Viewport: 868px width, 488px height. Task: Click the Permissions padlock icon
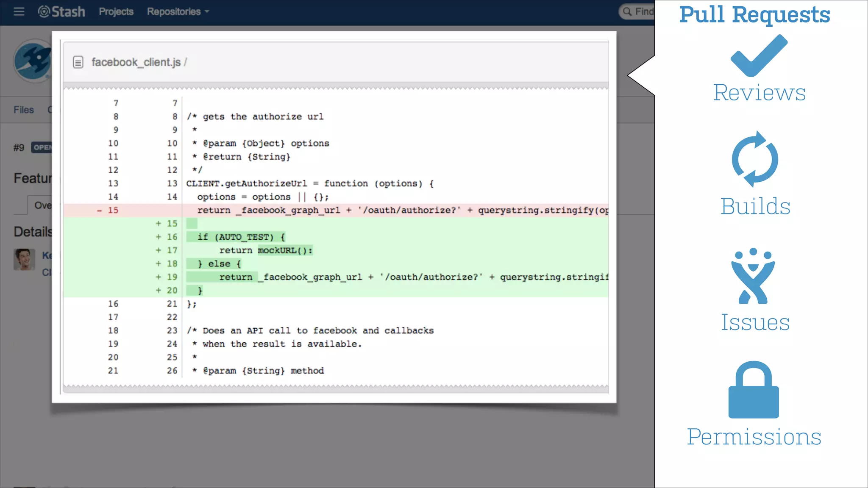[754, 390]
